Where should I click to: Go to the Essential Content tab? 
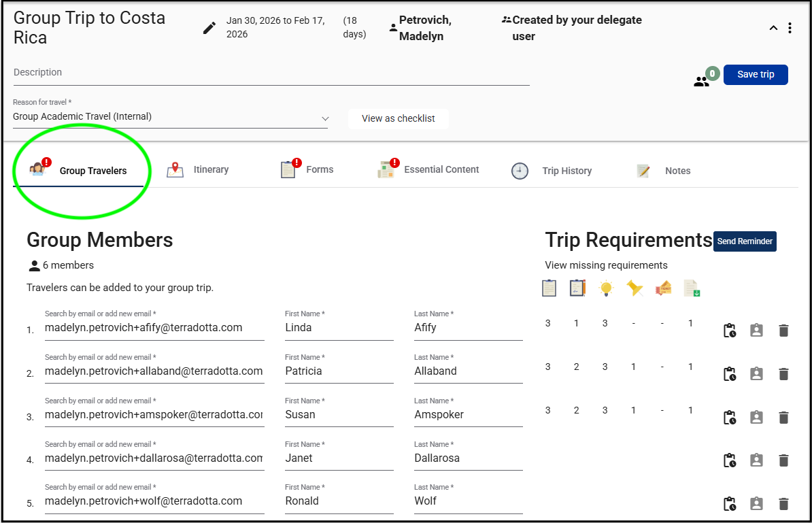(428, 169)
